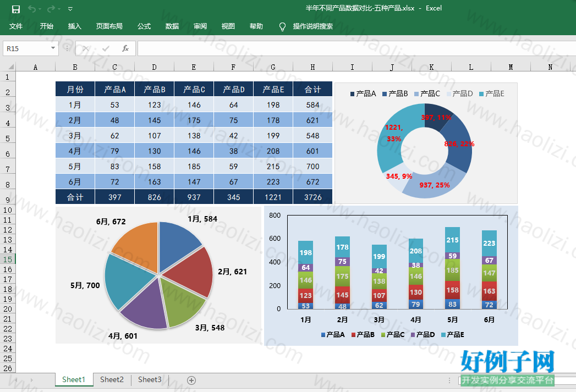Switch to the 公式 ribbon tab
This screenshot has height=392, width=576.
(144, 26)
